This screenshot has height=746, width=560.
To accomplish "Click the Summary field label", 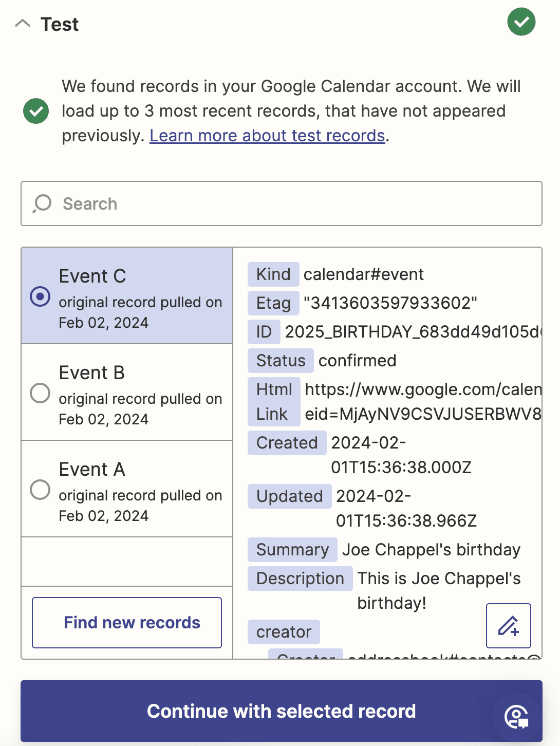I will 292,550.
